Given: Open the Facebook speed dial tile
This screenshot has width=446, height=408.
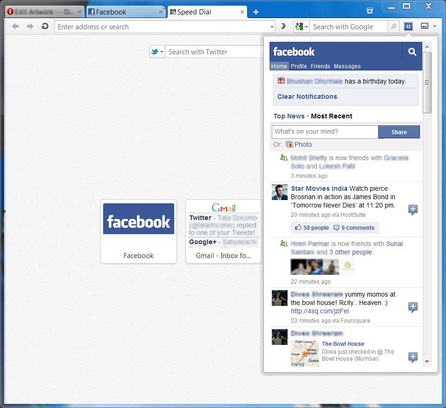Looking at the screenshot, I should (x=138, y=232).
